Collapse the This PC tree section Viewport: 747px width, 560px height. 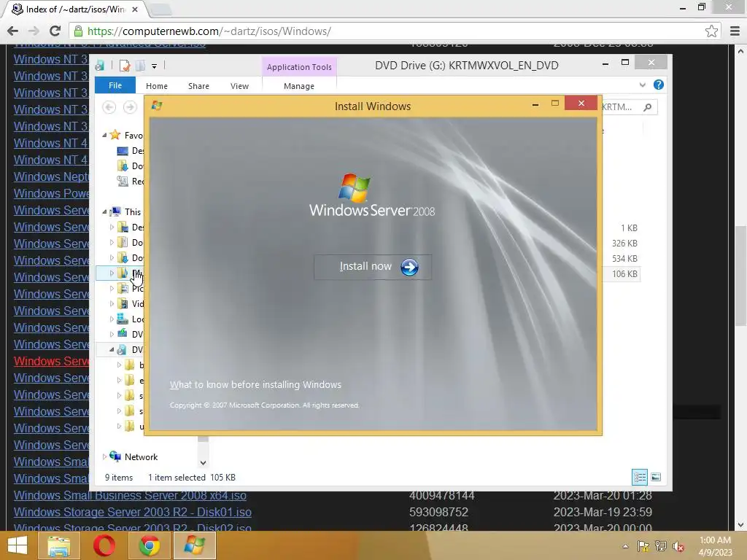tap(104, 211)
